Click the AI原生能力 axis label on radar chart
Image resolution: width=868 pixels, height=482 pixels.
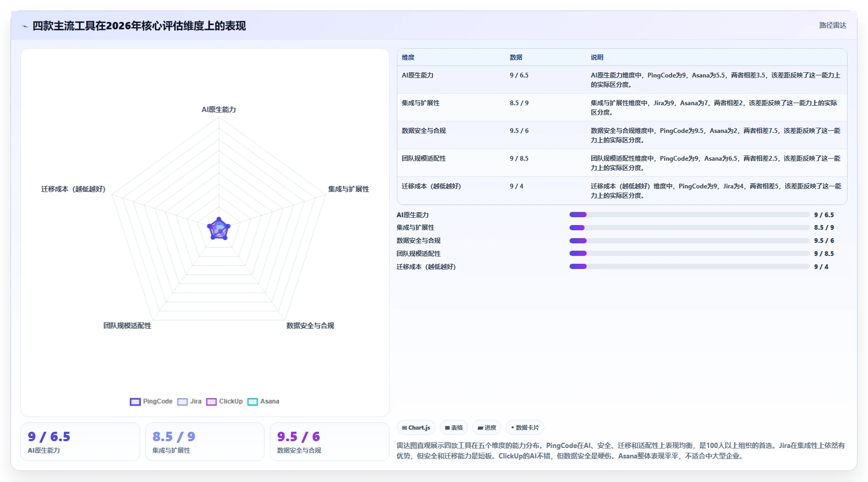coord(219,109)
